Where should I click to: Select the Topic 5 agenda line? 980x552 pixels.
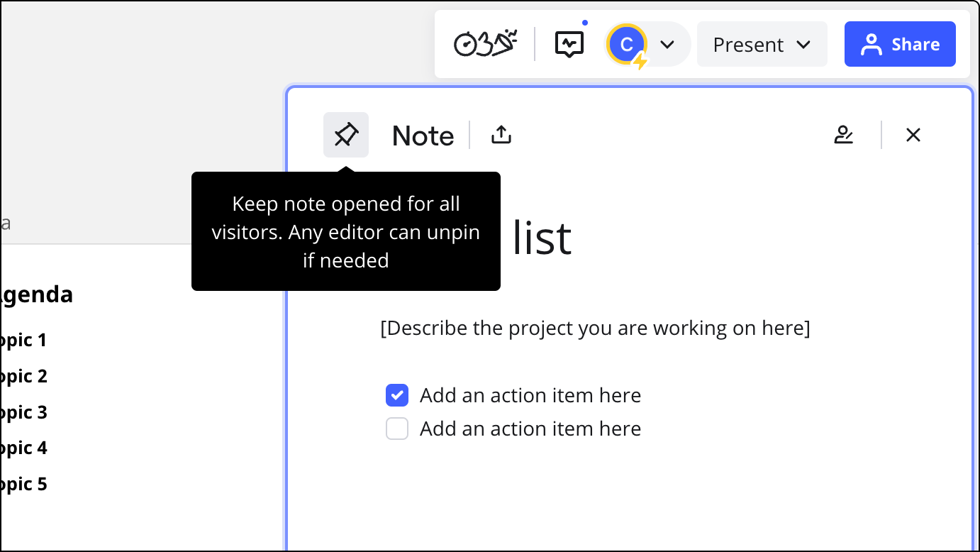tap(24, 485)
